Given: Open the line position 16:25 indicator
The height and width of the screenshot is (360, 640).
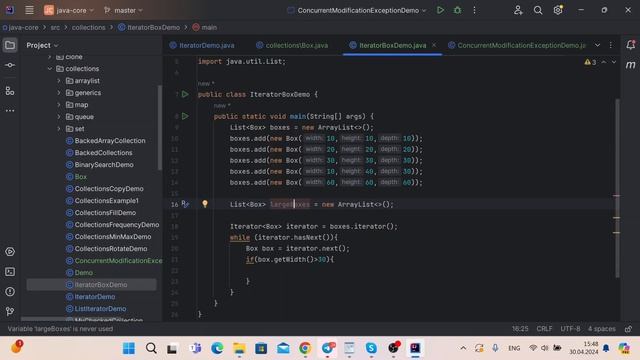Looking at the screenshot, I should 520,329.
